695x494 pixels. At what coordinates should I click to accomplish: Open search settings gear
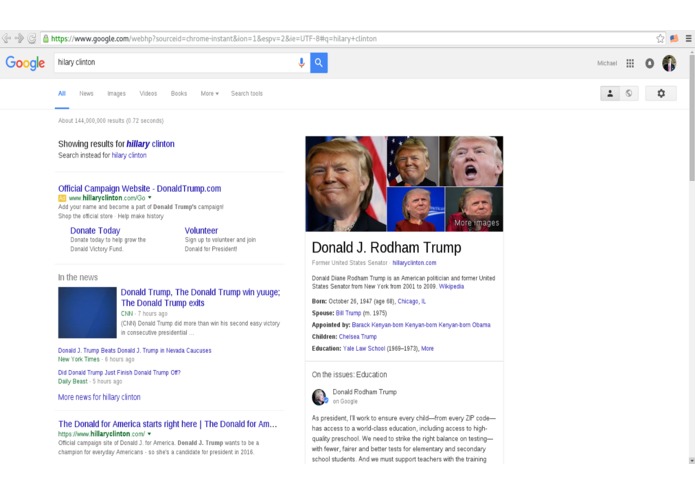coord(661,93)
